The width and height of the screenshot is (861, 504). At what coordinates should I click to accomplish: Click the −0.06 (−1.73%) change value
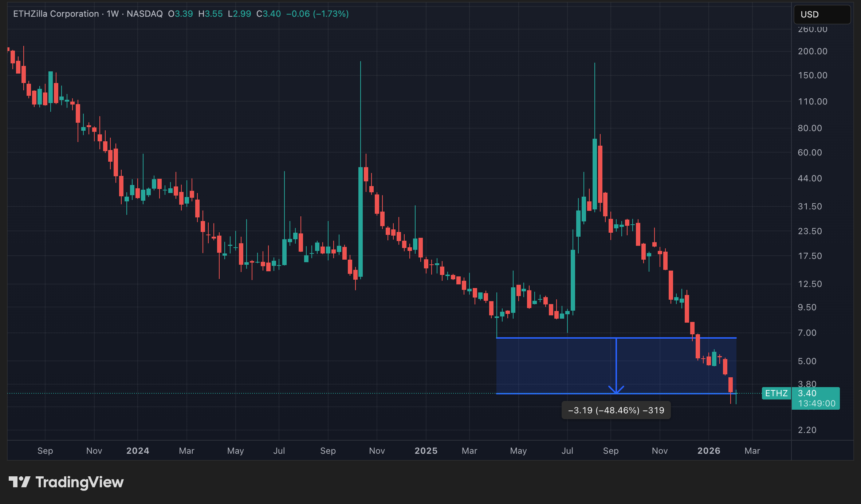tap(317, 14)
